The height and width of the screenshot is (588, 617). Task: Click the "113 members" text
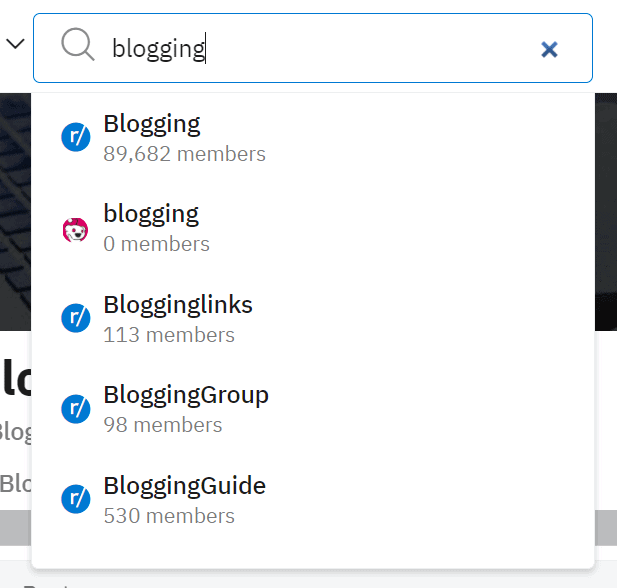point(169,335)
